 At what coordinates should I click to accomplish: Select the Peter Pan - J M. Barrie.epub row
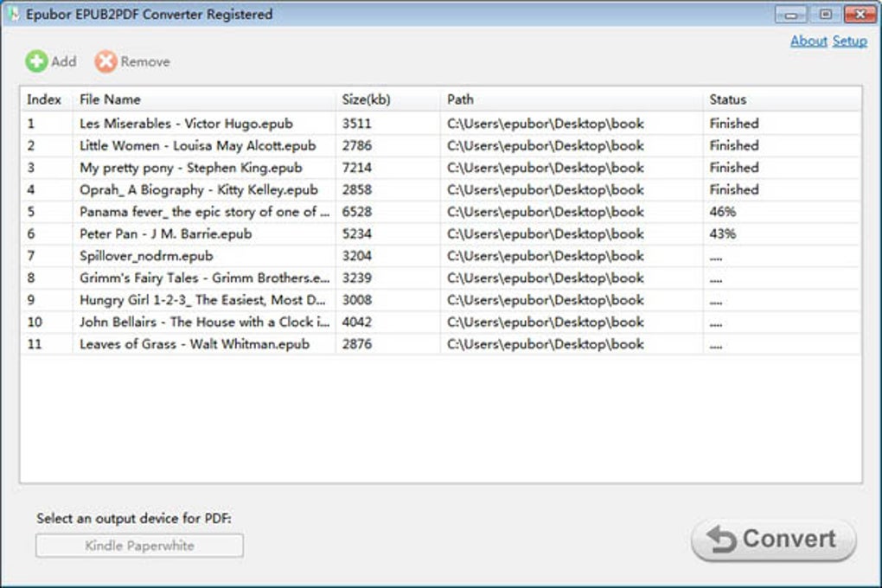pyautogui.click(x=165, y=233)
